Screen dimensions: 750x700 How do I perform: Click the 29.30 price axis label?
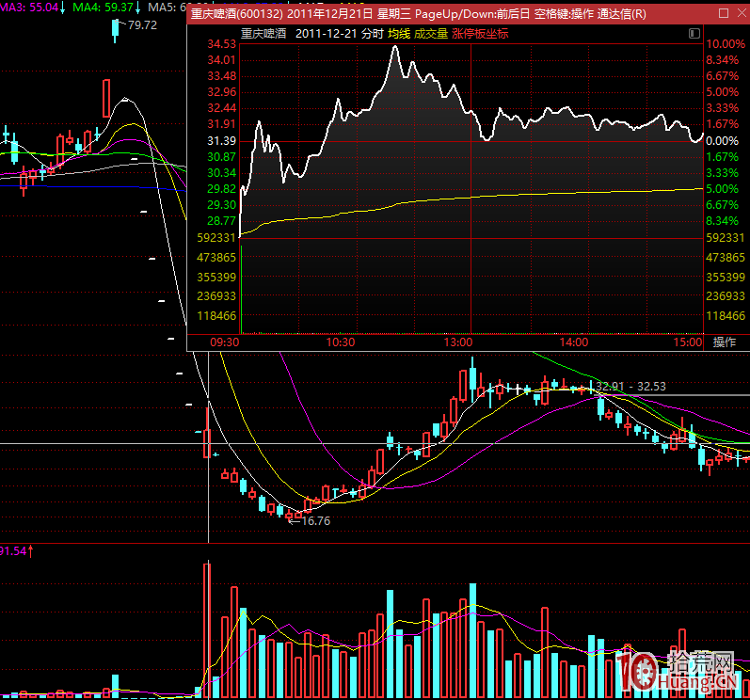tap(221, 205)
